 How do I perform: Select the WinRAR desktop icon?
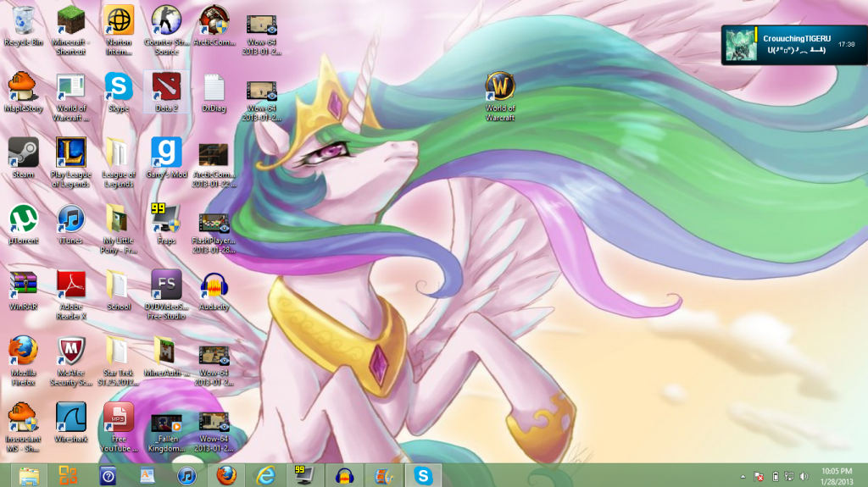coord(23,291)
